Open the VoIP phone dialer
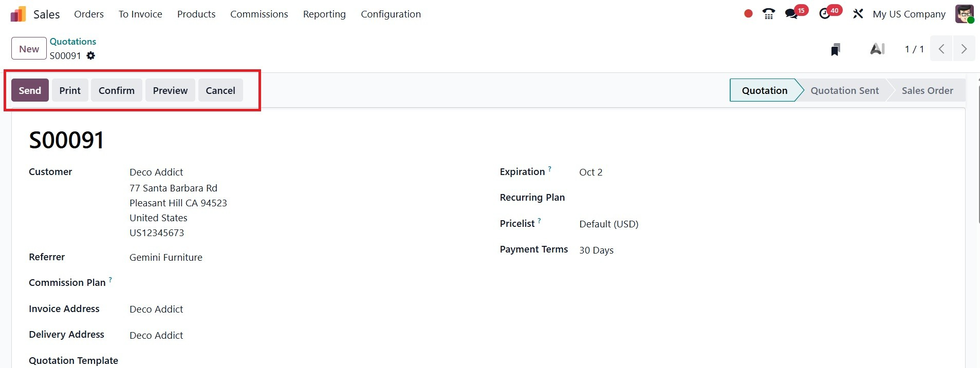This screenshot has height=368, width=980. click(x=769, y=14)
